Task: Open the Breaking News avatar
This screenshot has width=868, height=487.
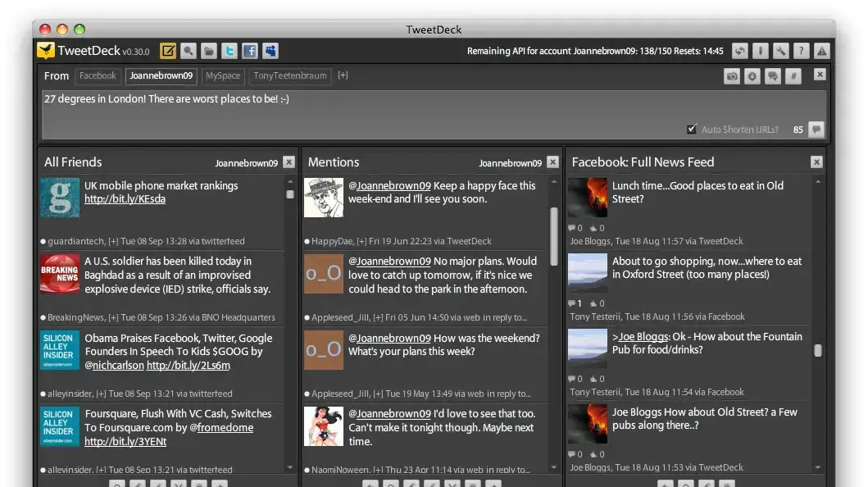Action: click(60, 273)
